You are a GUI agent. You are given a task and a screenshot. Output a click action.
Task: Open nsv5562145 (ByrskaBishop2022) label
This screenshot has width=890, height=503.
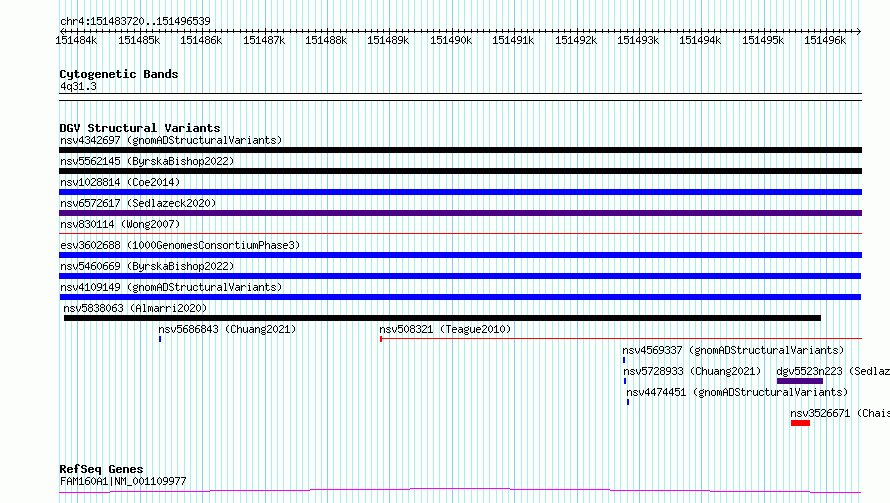click(147, 161)
